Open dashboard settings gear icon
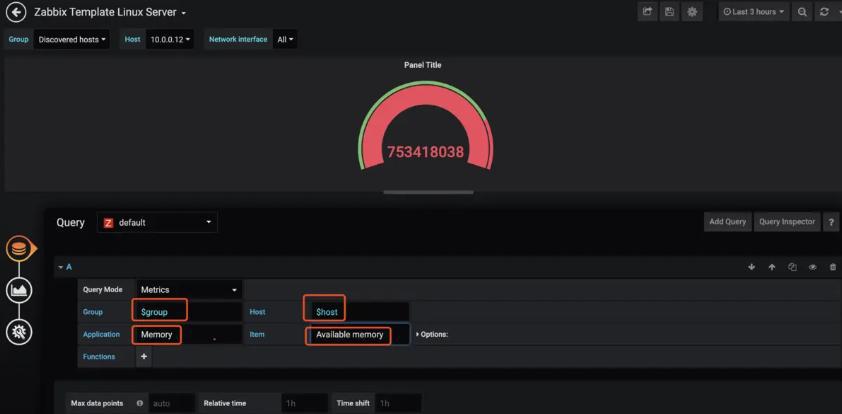The image size is (842, 414). point(692,12)
